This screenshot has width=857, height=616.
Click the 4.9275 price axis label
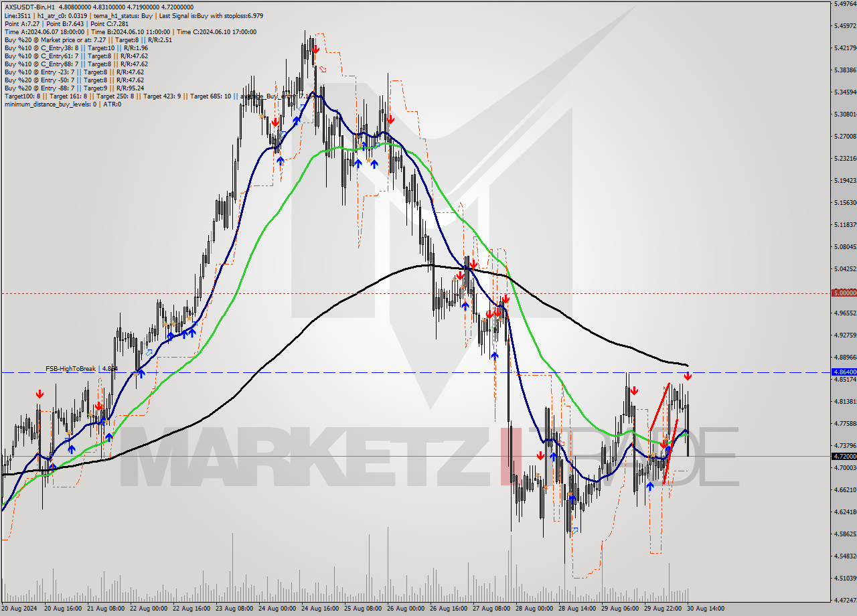[x=845, y=335]
